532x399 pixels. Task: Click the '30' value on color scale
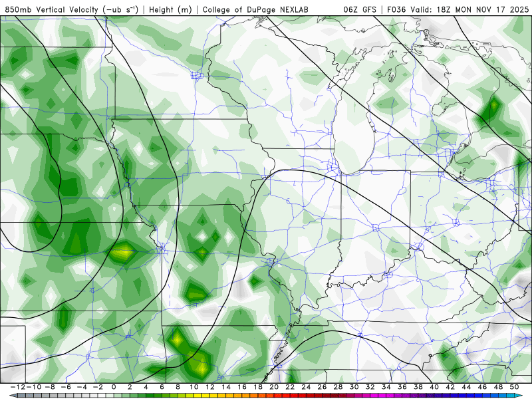(354, 387)
